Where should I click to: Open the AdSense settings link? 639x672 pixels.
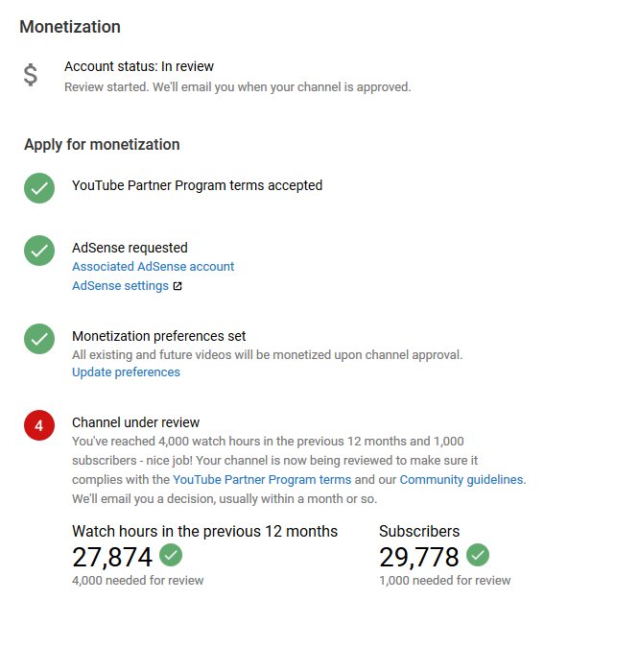[x=120, y=286]
